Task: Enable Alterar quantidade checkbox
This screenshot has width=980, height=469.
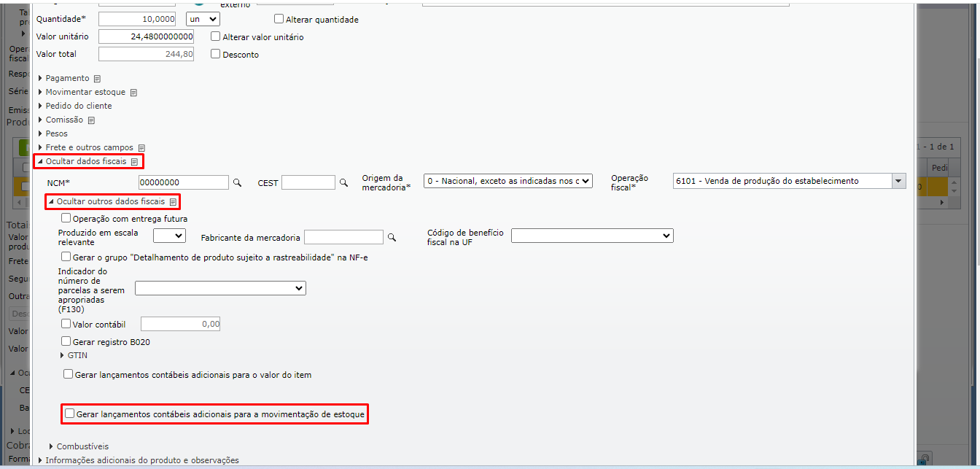Action: [x=279, y=19]
